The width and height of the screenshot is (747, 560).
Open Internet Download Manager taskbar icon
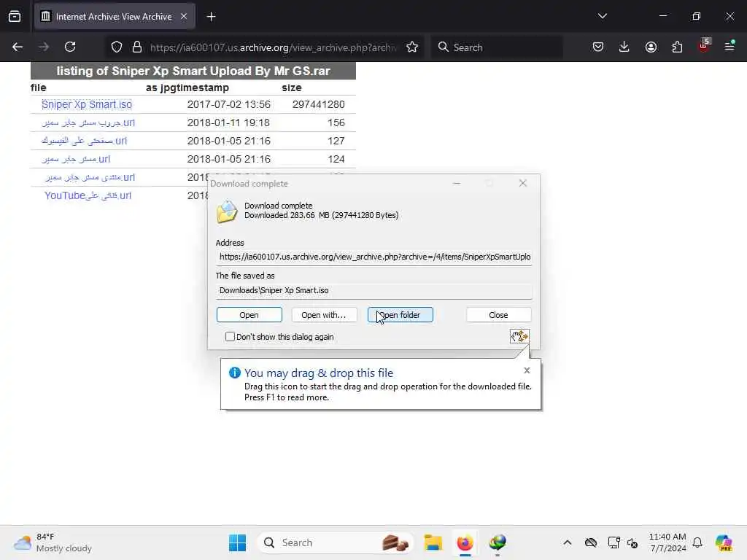(x=498, y=542)
